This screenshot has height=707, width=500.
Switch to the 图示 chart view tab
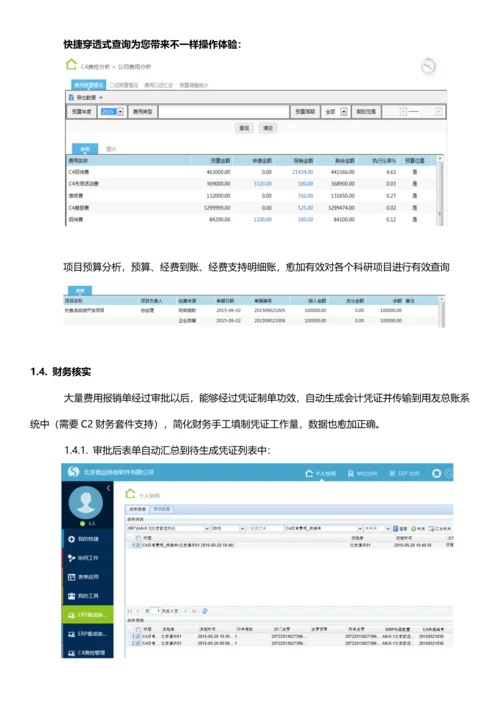pos(111,149)
